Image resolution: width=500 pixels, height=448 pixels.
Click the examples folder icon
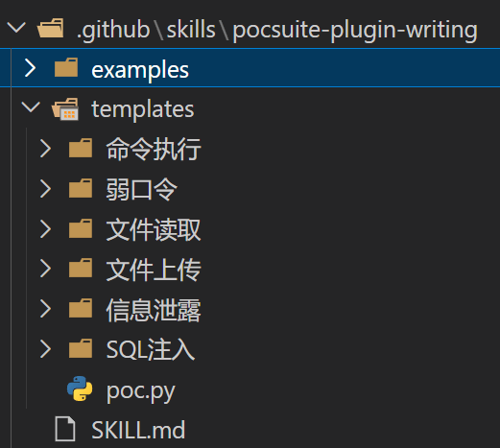click(x=66, y=67)
